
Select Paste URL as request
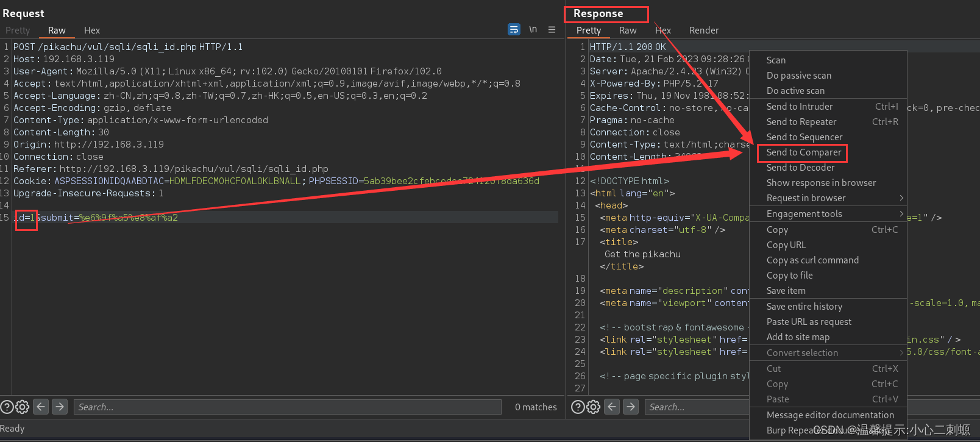(828, 321)
